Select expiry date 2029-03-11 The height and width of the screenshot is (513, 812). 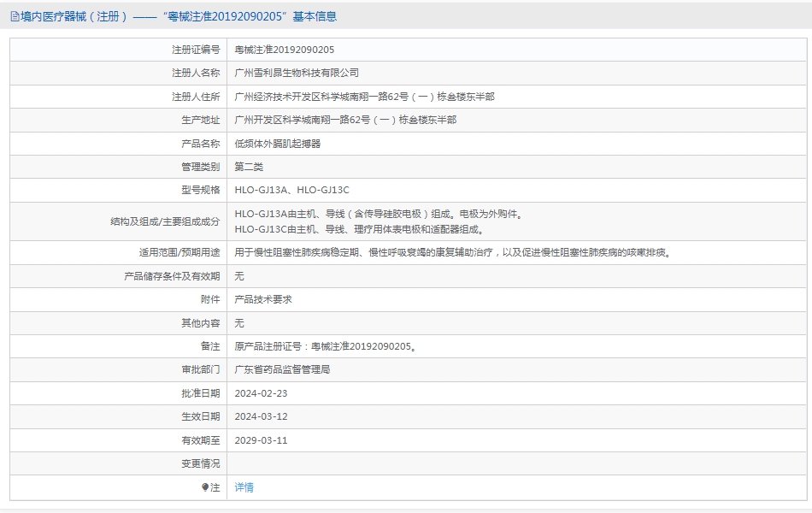[x=261, y=440]
